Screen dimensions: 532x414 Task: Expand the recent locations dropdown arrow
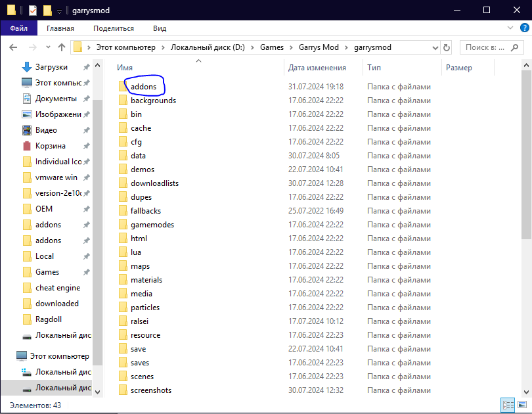coord(46,47)
